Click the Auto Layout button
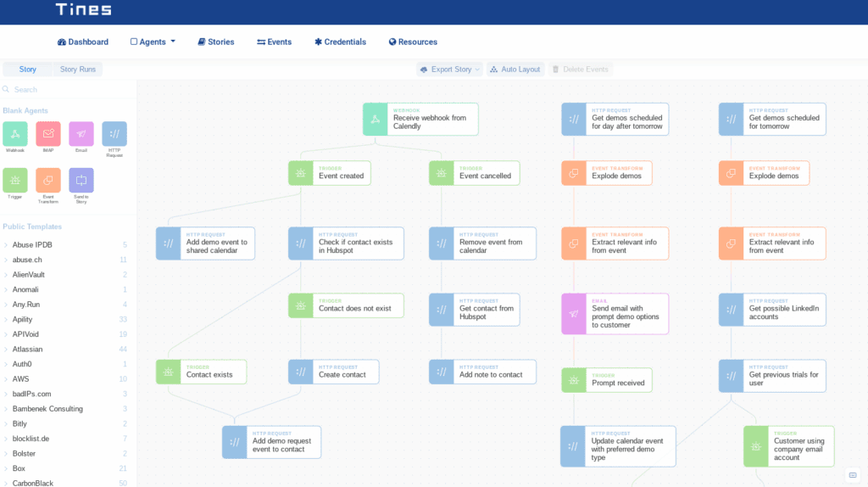The height and width of the screenshot is (487, 868). pos(515,70)
